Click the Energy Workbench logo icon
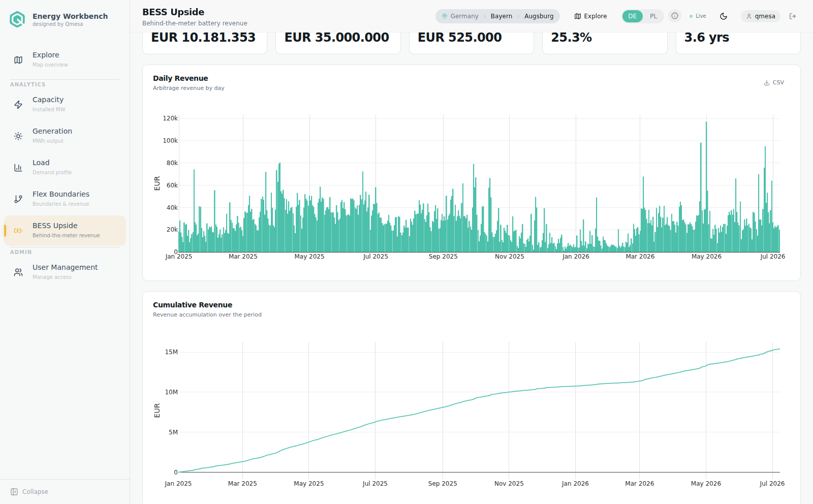Viewport: 813px width, 504px height. coord(17,19)
